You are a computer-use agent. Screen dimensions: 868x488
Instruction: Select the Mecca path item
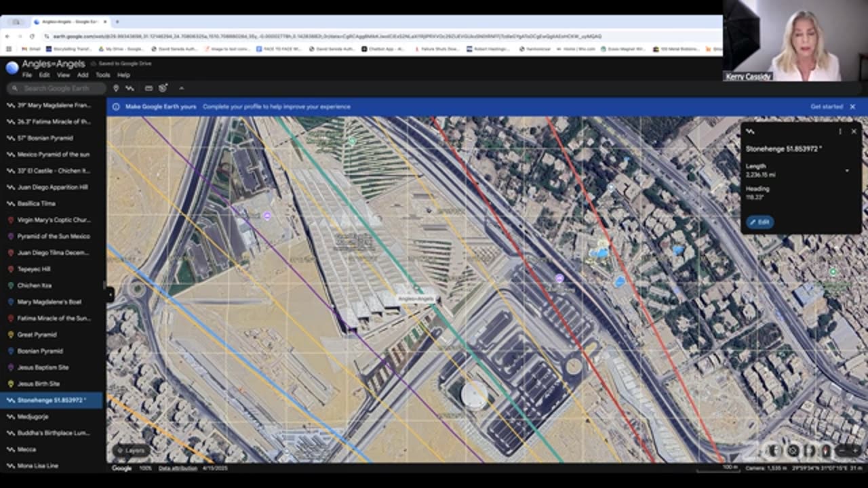click(52, 449)
